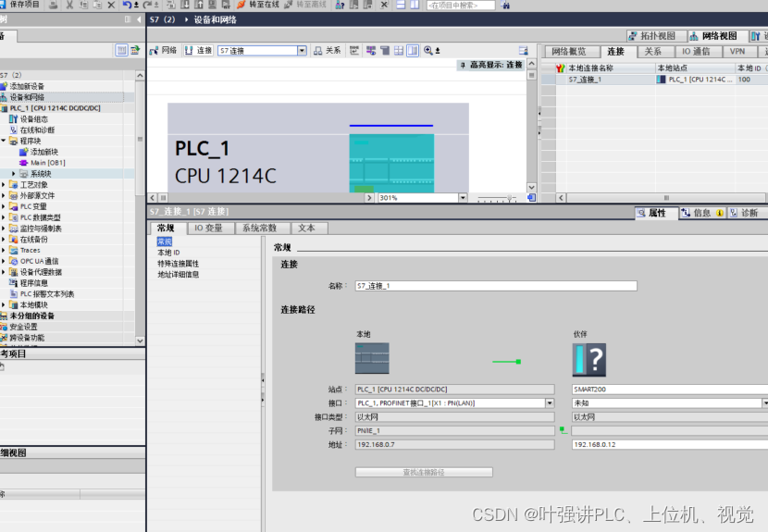Image resolution: width=768 pixels, height=532 pixels.
Task: Click the partner address field 192.168.0.12
Action: tap(670, 444)
